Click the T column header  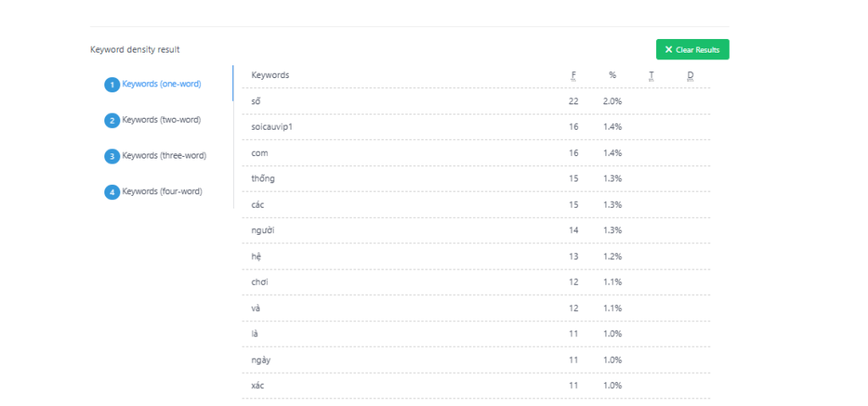pyautogui.click(x=651, y=75)
